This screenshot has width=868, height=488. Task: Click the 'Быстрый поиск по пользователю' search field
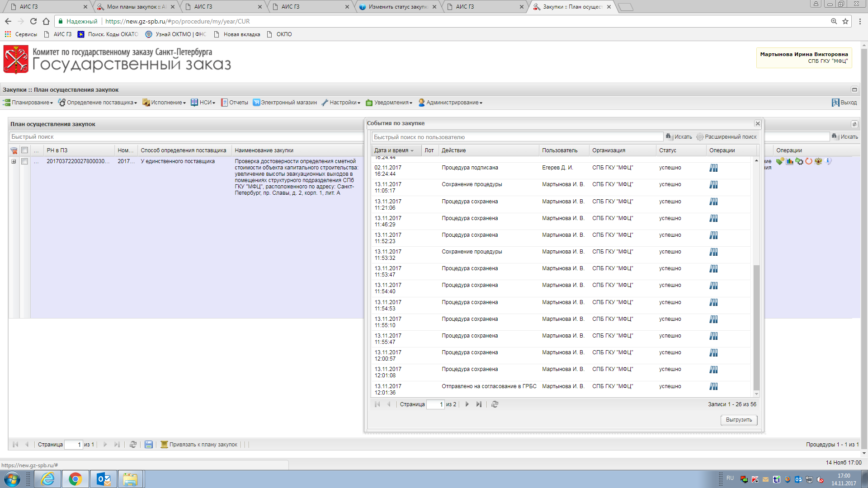click(517, 137)
